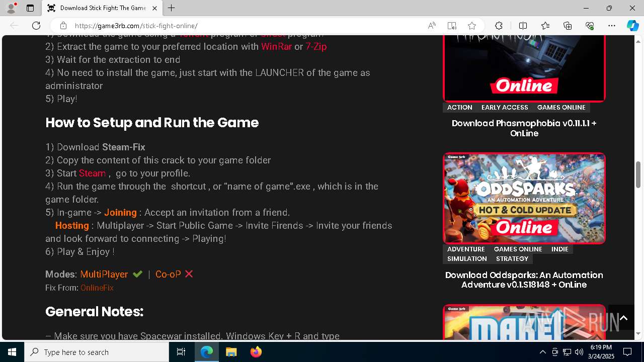Open GAMES ONLINE tag under Phasmophobia
This screenshot has width=644, height=362.
click(x=561, y=107)
